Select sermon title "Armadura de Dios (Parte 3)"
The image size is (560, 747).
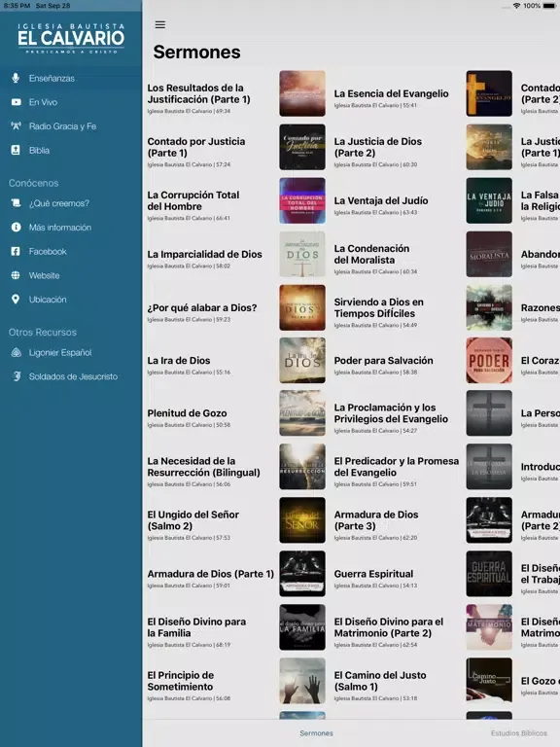point(375,520)
